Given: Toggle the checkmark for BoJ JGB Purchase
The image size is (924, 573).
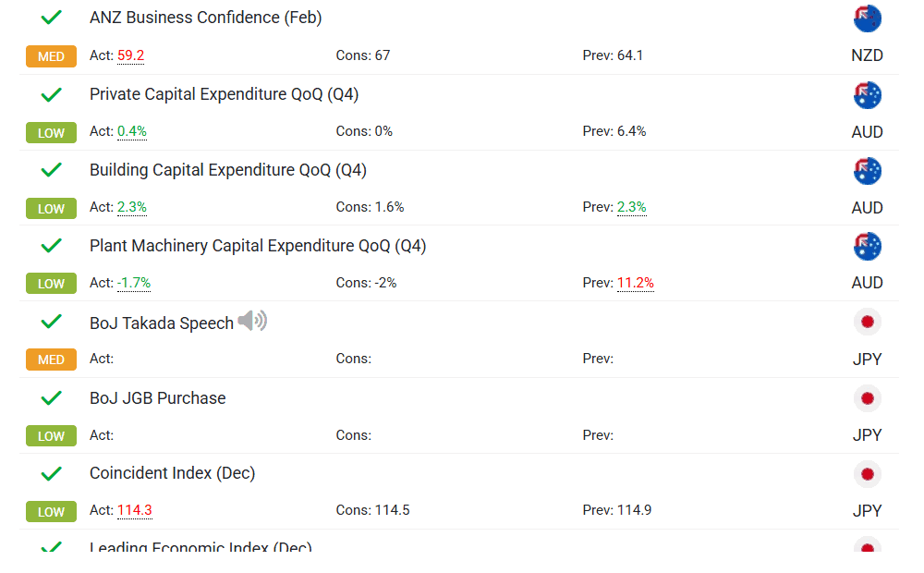Looking at the screenshot, I should (52, 397).
